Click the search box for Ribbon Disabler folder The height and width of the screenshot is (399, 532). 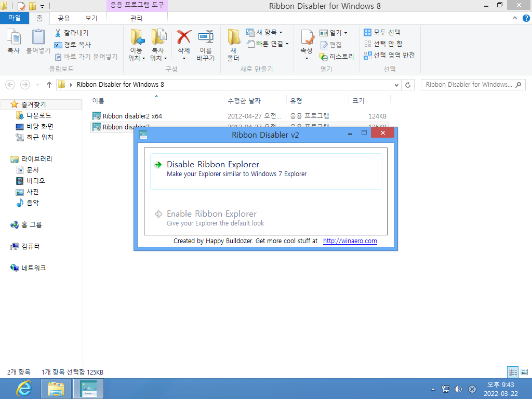[473, 85]
